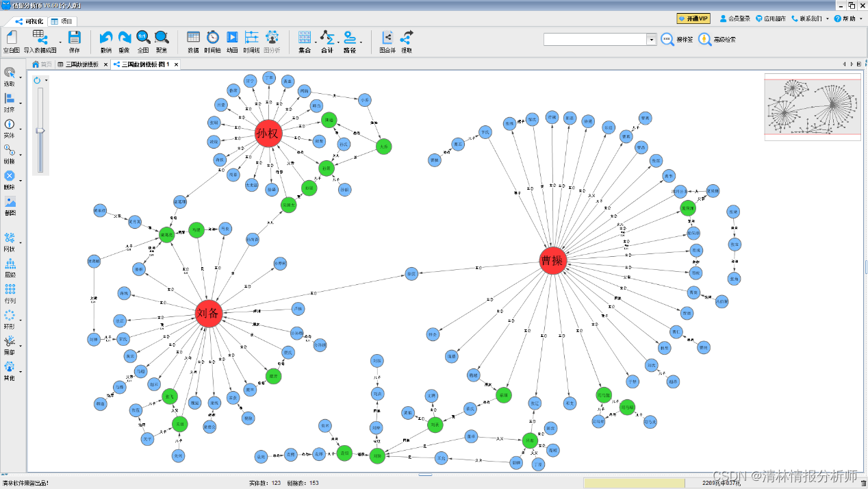Click the overview minimap thumbnail
The height and width of the screenshot is (489, 868).
tap(813, 107)
